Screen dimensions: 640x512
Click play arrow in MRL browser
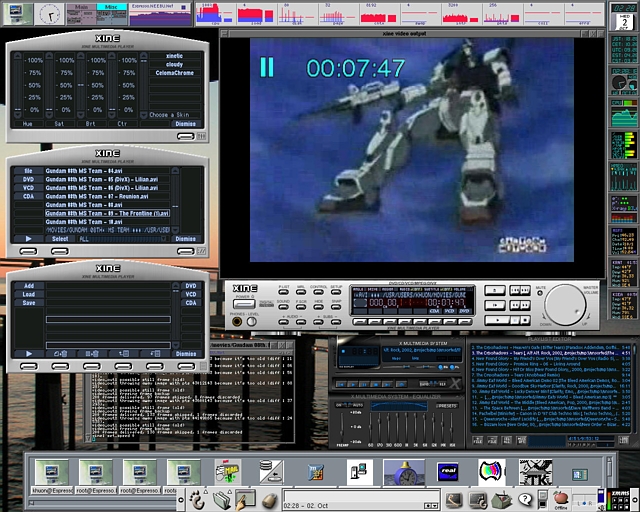[29, 239]
